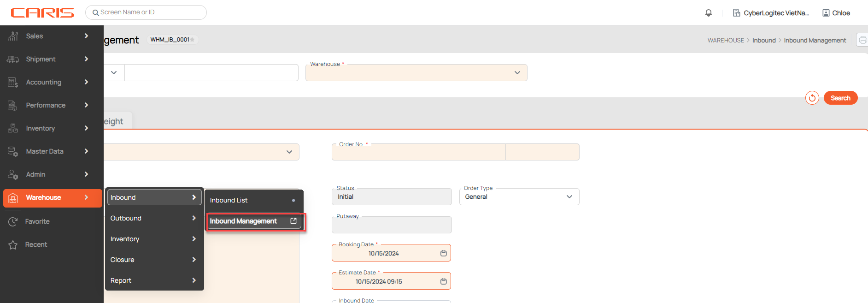
Task: Open the Estimate Date calendar icon
Action: pos(443,281)
